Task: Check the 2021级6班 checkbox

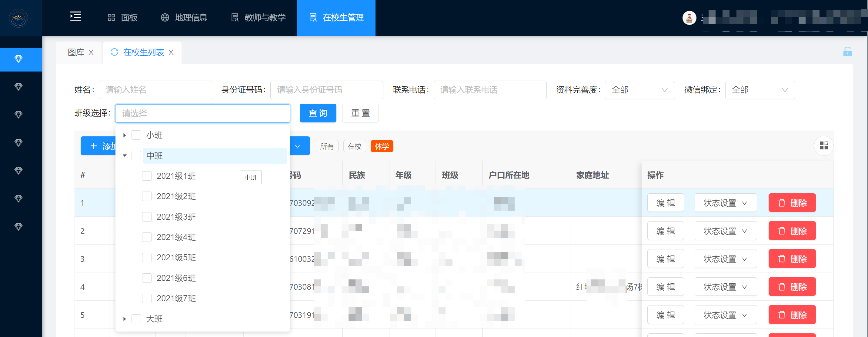Action: click(x=147, y=278)
